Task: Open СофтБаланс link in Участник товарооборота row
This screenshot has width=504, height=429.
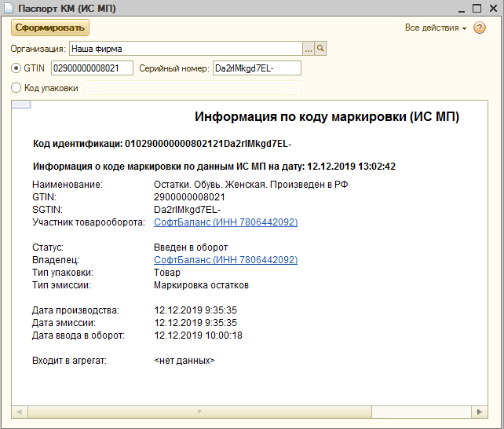Action: pyautogui.click(x=225, y=222)
